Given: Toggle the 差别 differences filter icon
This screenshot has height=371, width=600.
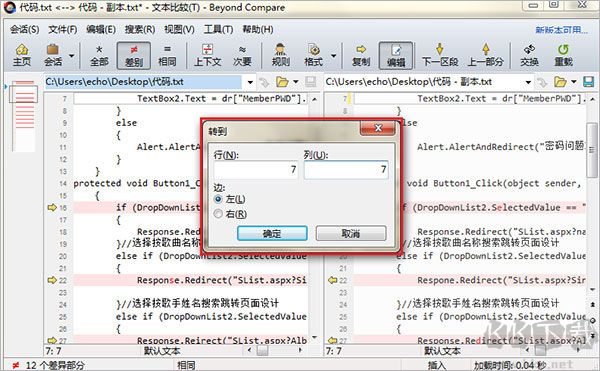Looking at the screenshot, I should click(x=134, y=55).
